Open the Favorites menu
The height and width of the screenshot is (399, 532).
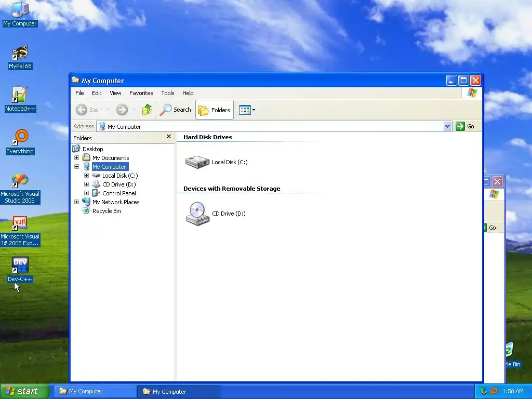(141, 93)
